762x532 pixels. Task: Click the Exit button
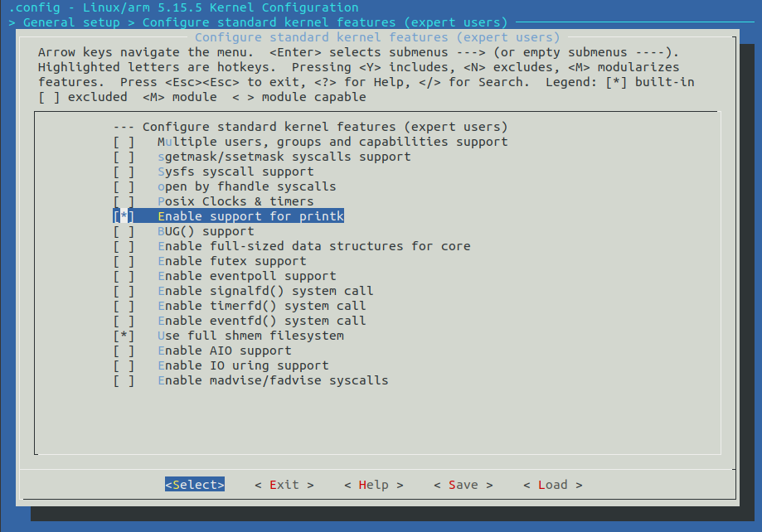click(x=284, y=485)
